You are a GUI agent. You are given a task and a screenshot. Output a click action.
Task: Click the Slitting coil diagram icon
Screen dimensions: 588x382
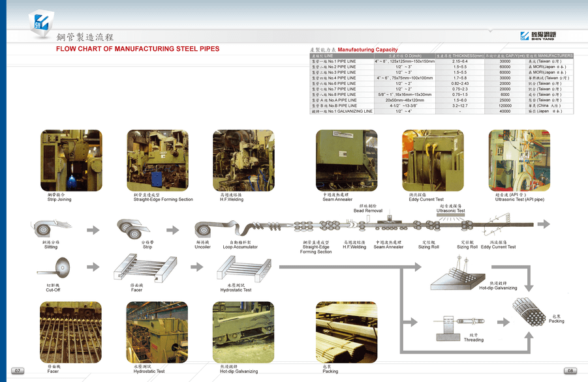pos(51,228)
